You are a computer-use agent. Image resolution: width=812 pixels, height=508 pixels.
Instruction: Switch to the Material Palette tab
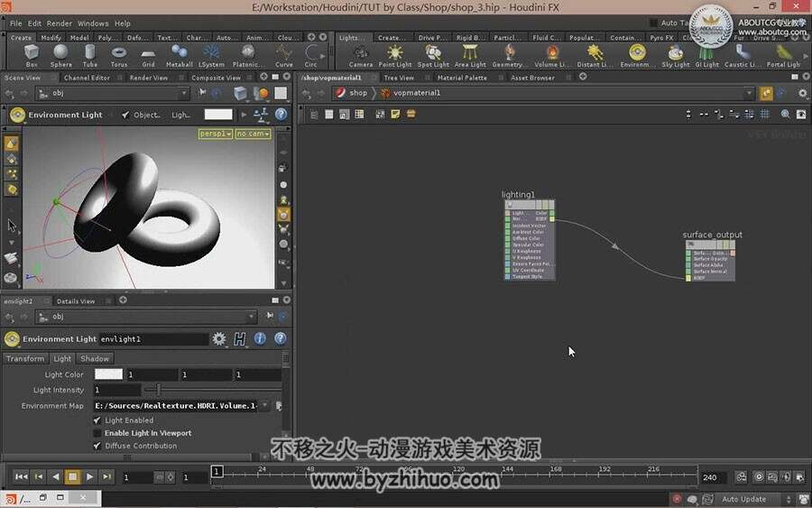(x=462, y=78)
